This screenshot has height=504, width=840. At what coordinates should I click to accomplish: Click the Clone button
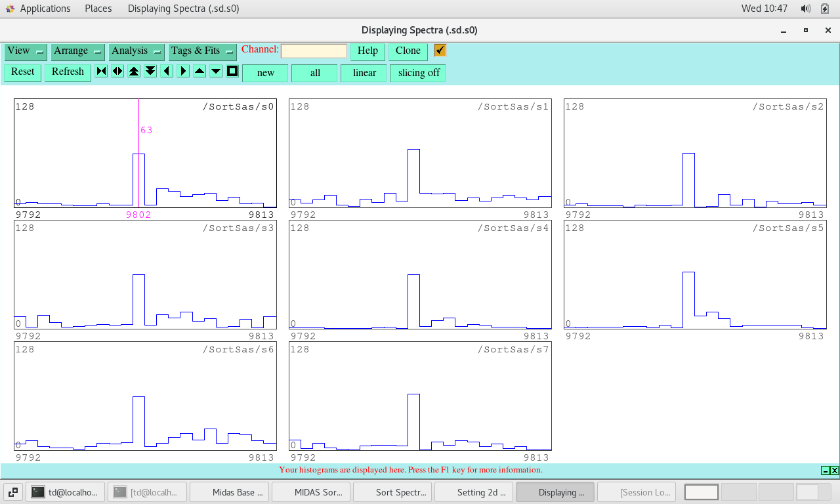(408, 51)
